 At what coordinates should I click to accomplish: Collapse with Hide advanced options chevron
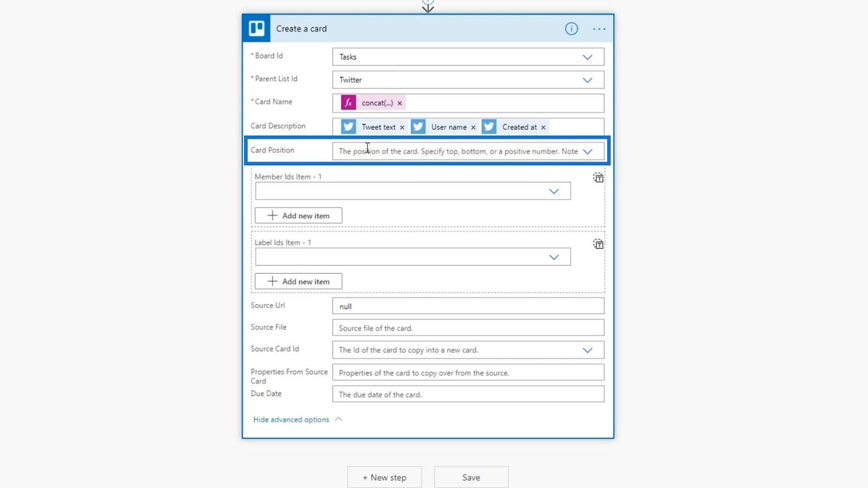339,419
